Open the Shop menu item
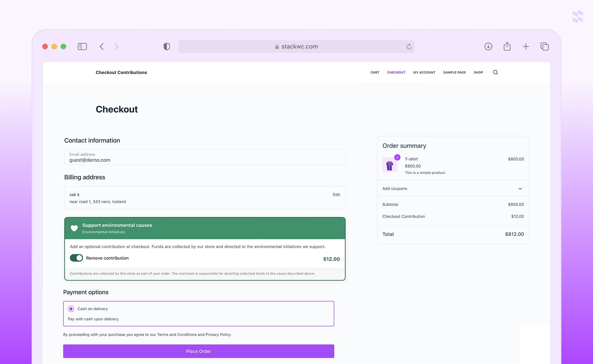Screen dimensions: 593x364 click(478, 72)
